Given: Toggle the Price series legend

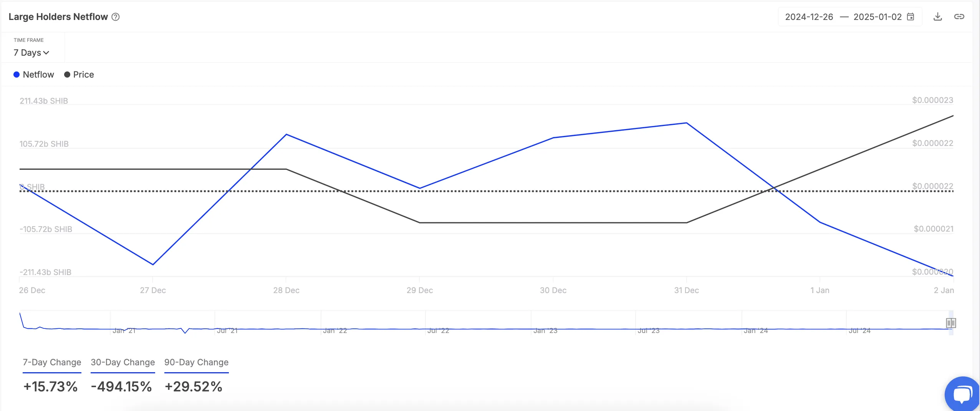Looking at the screenshot, I should [83, 75].
